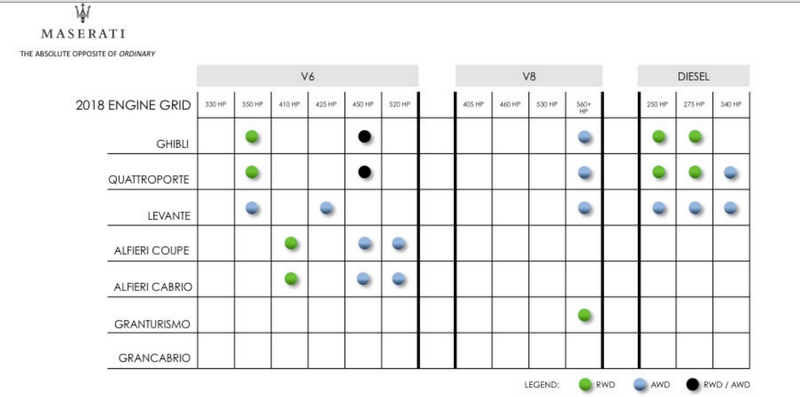Screen dimensions: 800x397
Task: Click the GRANCABRIO row label
Action: point(154,358)
